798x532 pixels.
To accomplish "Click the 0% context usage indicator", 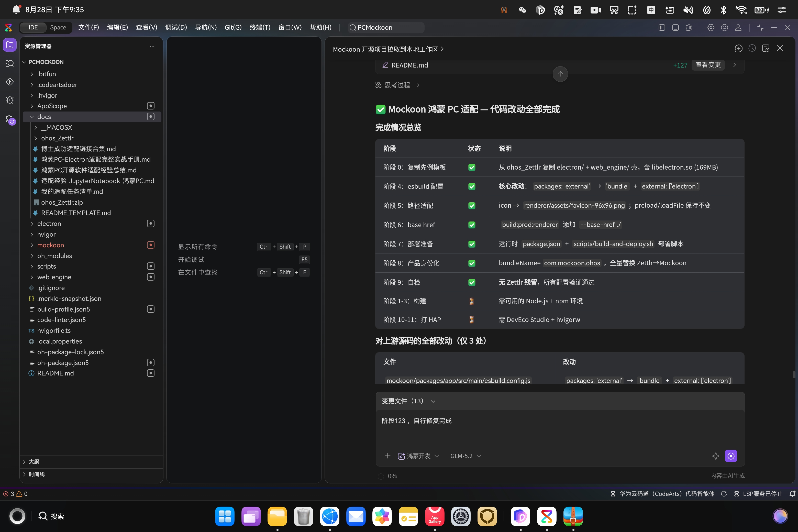I will (x=387, y=476).
